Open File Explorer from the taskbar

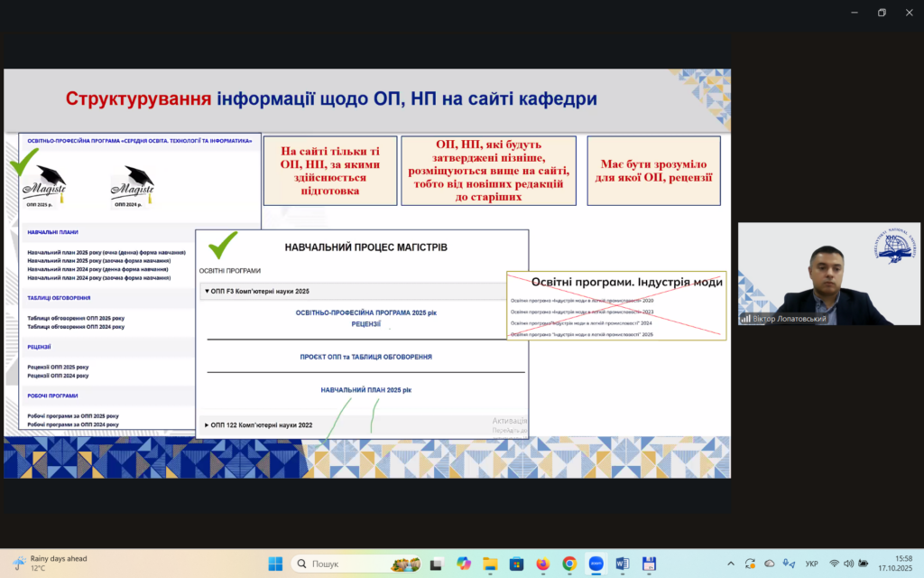tap(490, 564)
